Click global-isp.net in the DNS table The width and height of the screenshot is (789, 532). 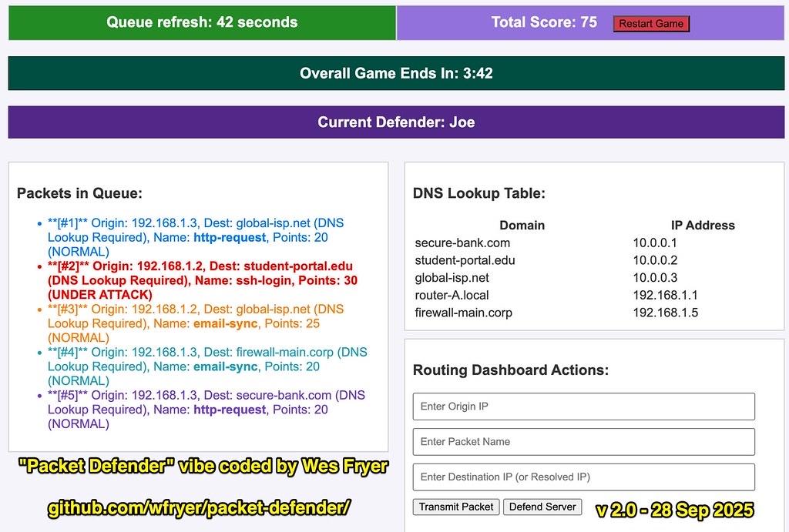[x=452, y=278]
